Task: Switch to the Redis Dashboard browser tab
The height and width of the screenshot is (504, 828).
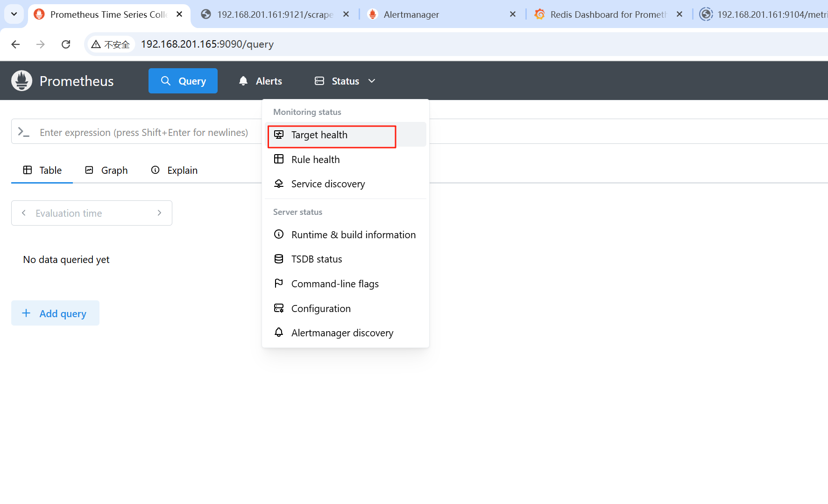Action: [x=608, y=14]
